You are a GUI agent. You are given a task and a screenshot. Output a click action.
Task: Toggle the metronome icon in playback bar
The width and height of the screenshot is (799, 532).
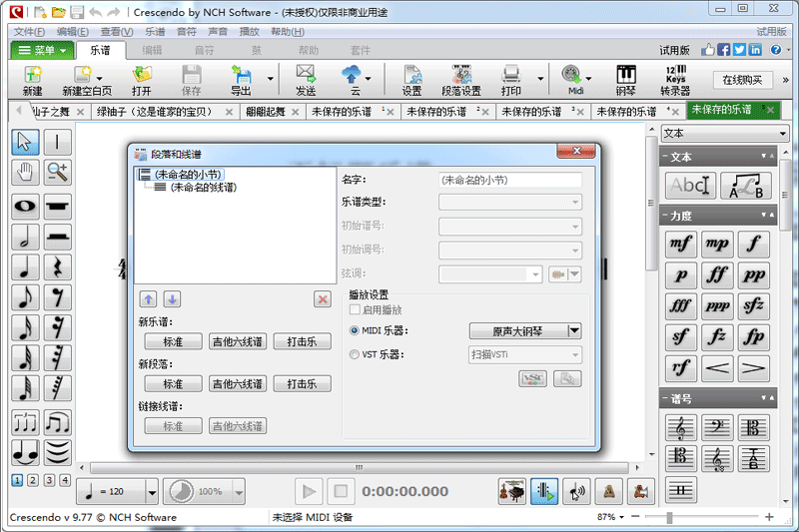[608, 492]
